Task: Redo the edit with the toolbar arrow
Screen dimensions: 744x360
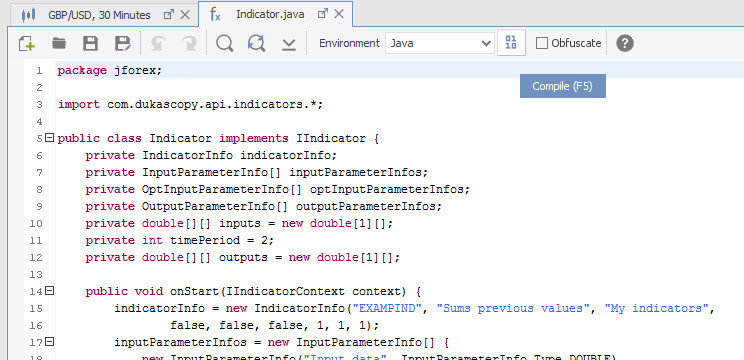Action: tap(189, 43)
